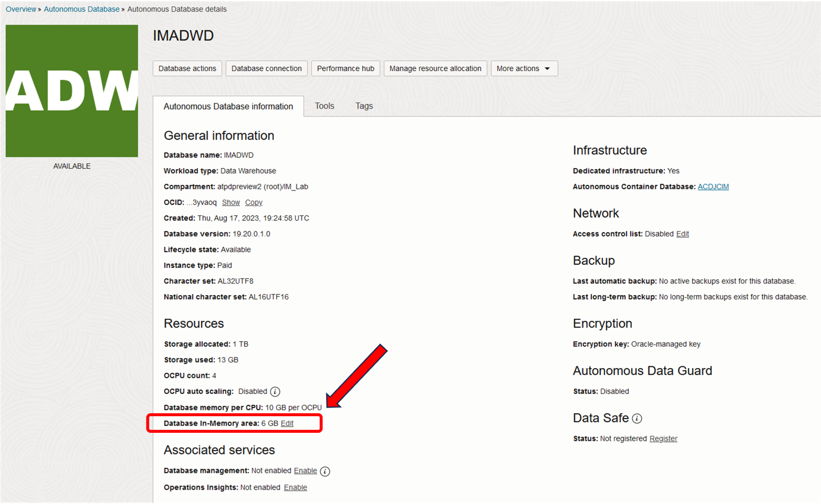The height and width of the screenshot is (504, 821).
Task: Open Database connection
Action: [266, 68]
